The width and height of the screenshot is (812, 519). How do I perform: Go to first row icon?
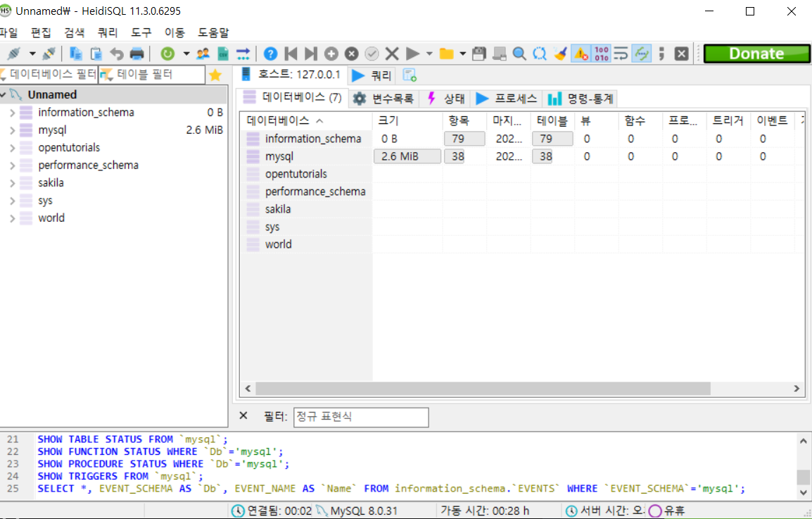click(291, 54)
